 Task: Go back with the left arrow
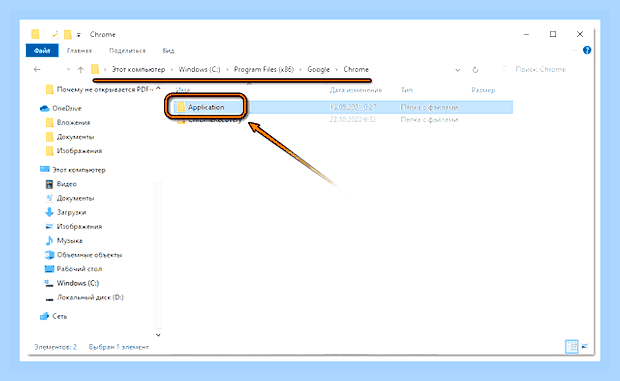pos(37,70)
